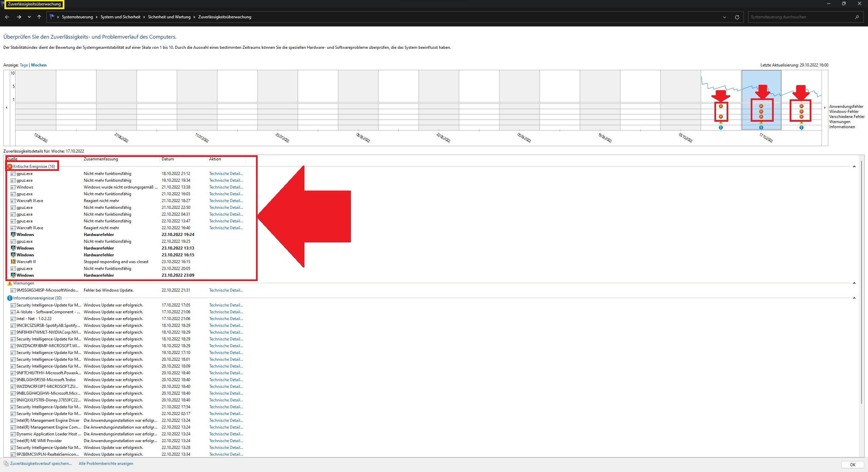Click the gpuz.exe icon in the 18.10.2022 21:12 row
Screen dimensions: 868x472
13,174
